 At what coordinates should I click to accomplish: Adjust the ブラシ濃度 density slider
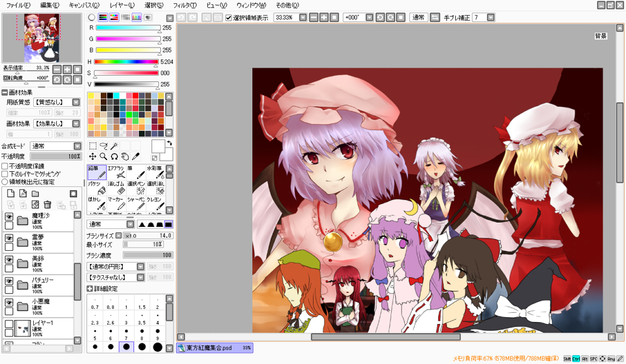pyautogui.click(x=147, y=255)
